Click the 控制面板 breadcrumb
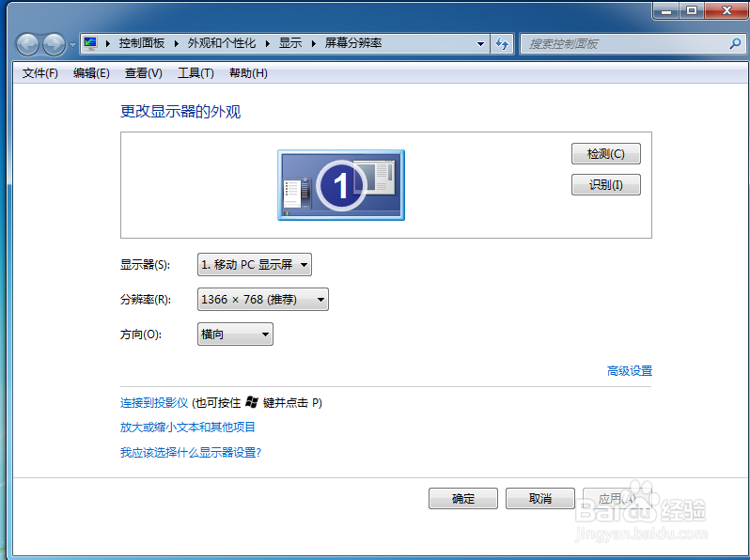The height and width of the screenshot is (560, 750). 142,43
